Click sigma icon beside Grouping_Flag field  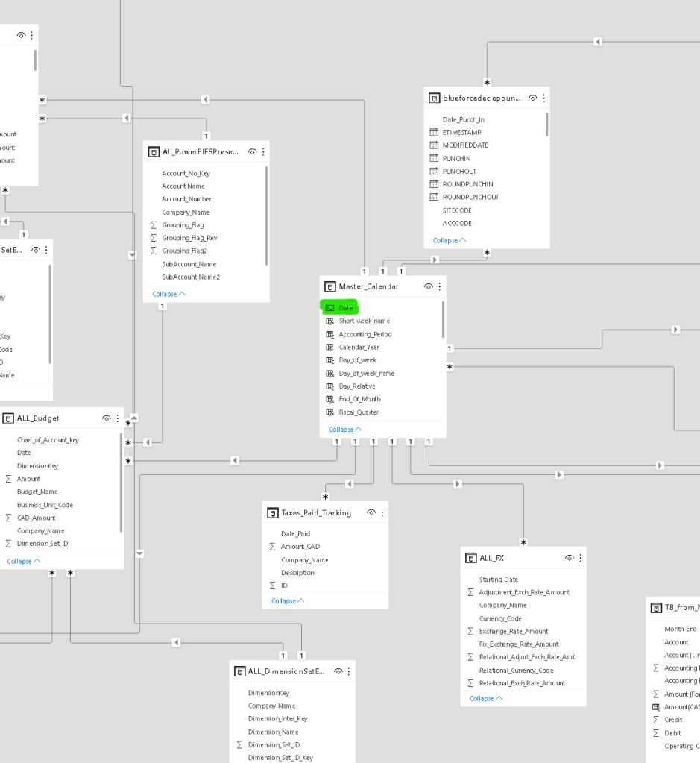coord(154,225)
